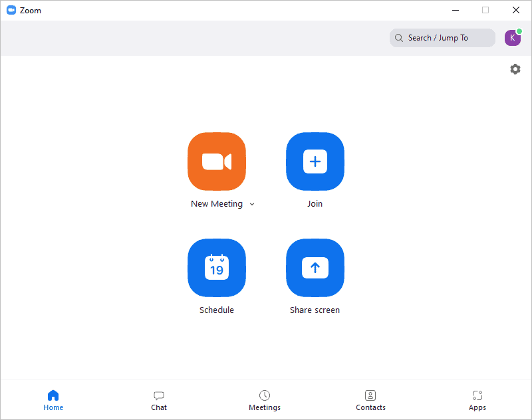Click the Chat bubble icon
Screen dimensions: 532x420
click(159, 395)
